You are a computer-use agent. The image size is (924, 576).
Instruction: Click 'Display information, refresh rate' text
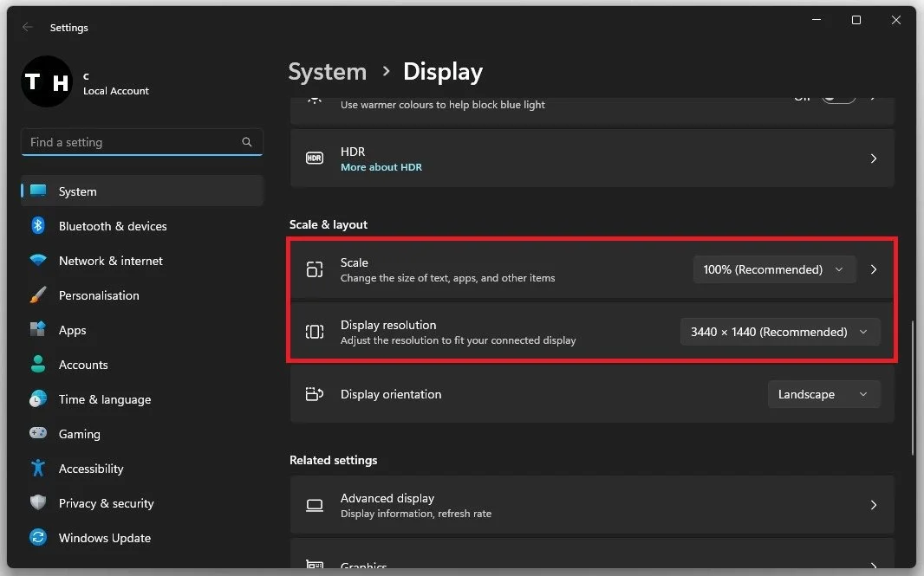pyautogui.click(x=416, y=514)
